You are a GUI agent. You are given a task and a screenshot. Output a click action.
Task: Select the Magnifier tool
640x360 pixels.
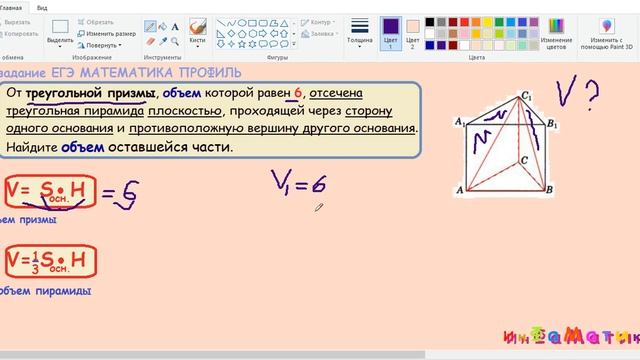tap(175, 41)
